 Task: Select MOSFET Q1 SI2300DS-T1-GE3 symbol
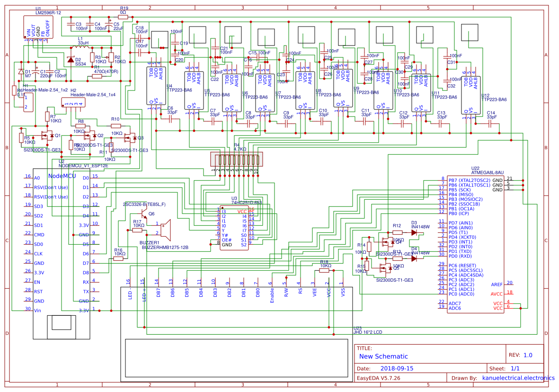tap(47, 136)
